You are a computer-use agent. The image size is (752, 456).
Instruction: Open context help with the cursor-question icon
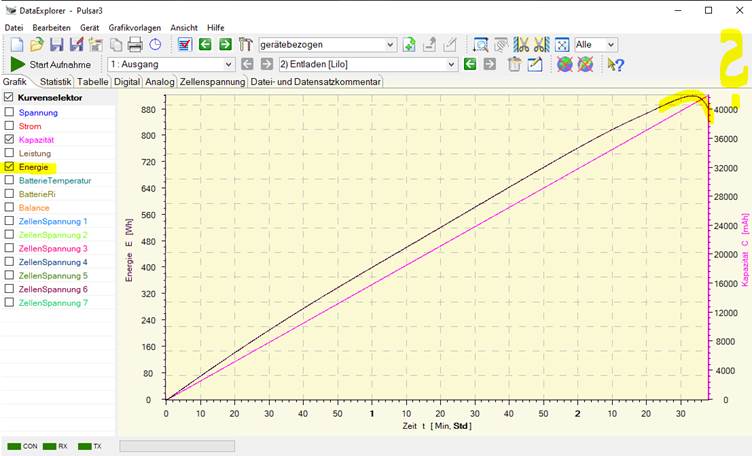point(615,64)
